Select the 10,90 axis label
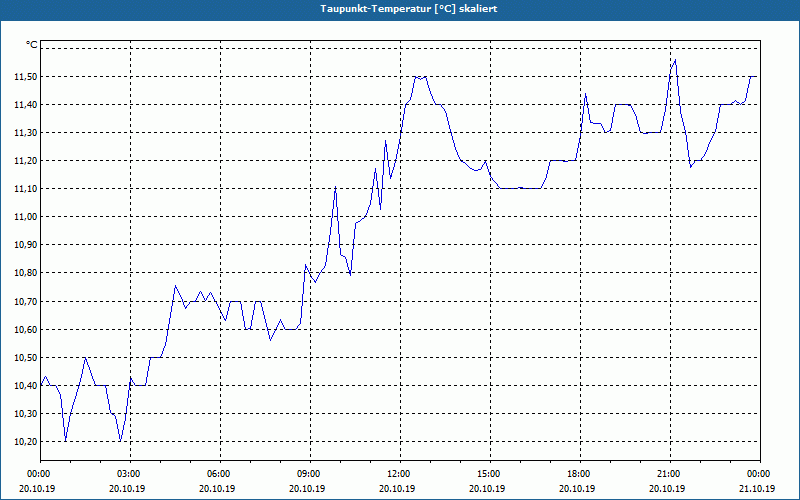Image resolution: width=800 pixels, height=500 pixels. point(26,245)
